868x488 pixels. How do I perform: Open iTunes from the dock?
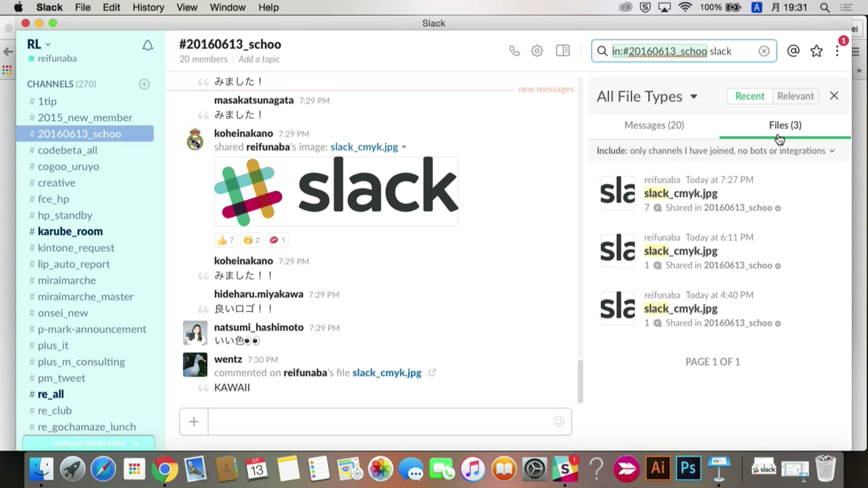point(473,468)
